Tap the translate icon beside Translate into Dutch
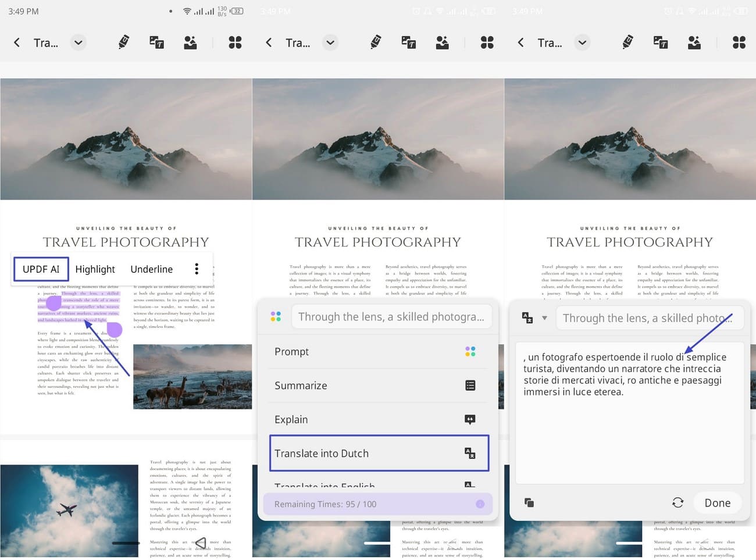This screenshot has width=756, height=560. [x=470, y=454]
